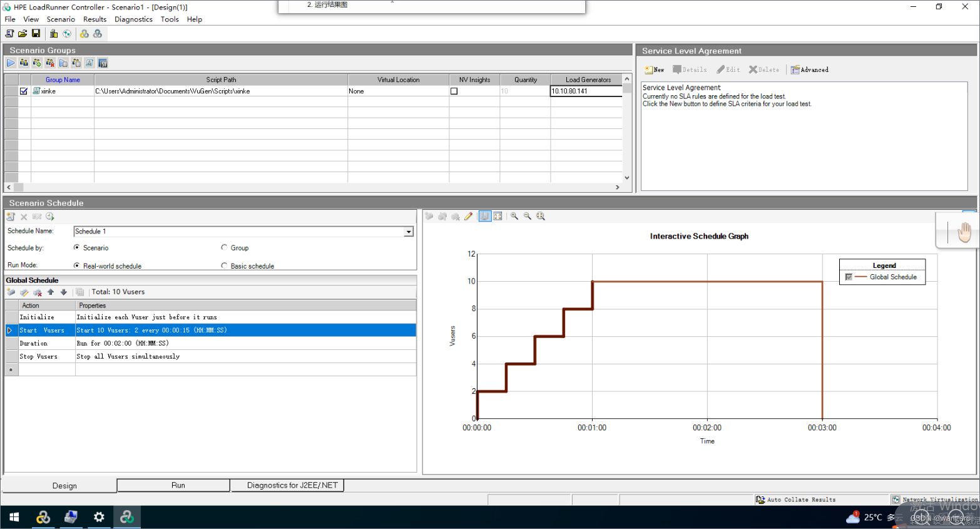
Task: Save the scenario with the floppy icon
Action: click(36, 34)
